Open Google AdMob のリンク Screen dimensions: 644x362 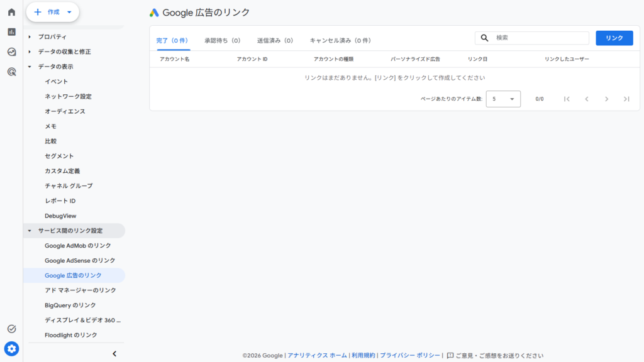tap(77, 246)
